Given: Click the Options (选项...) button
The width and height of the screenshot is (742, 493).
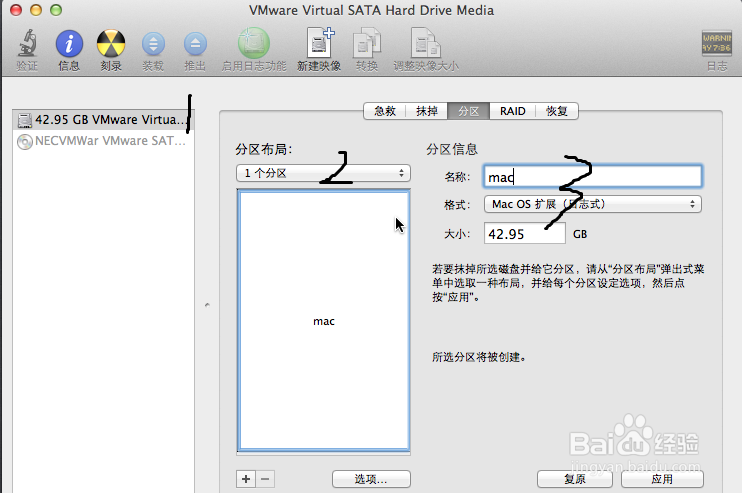Looking at the screenshot, I should click(371, 479).
